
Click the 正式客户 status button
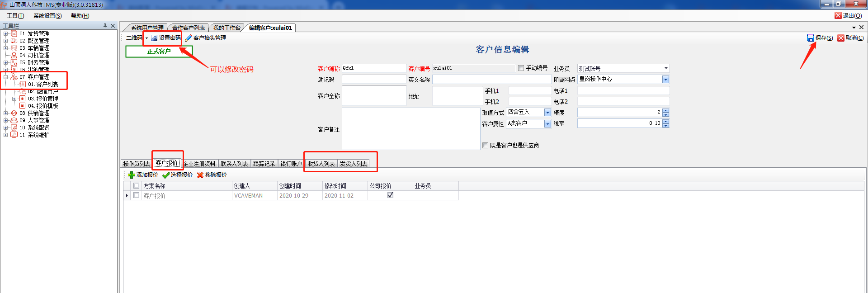click(x=159, y=52)
